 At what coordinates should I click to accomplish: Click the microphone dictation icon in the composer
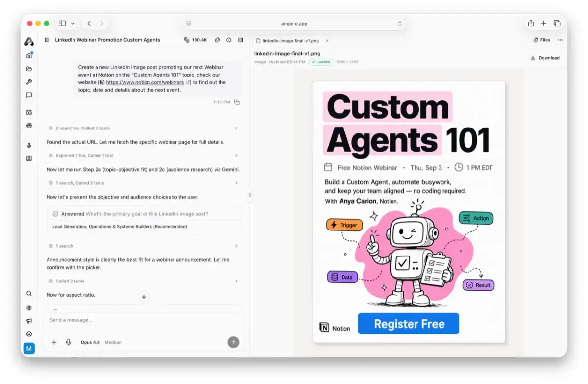69,342
